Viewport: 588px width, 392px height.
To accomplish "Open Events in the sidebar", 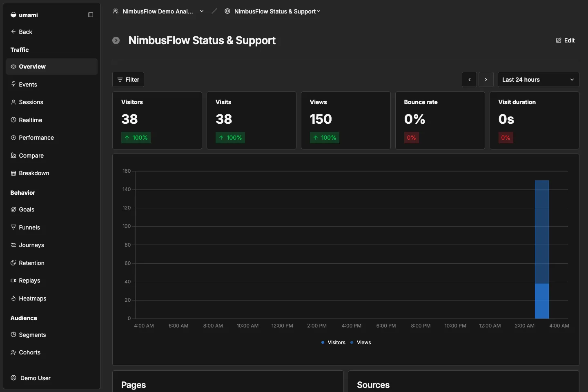I will coord(52,84).
